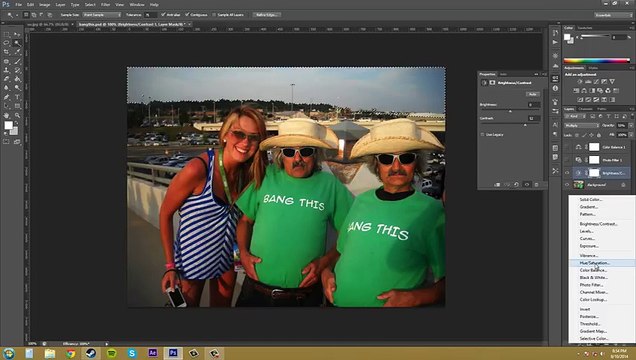Click the Refine Edge button
636x360 pixels.
click(x=266, y=15)
